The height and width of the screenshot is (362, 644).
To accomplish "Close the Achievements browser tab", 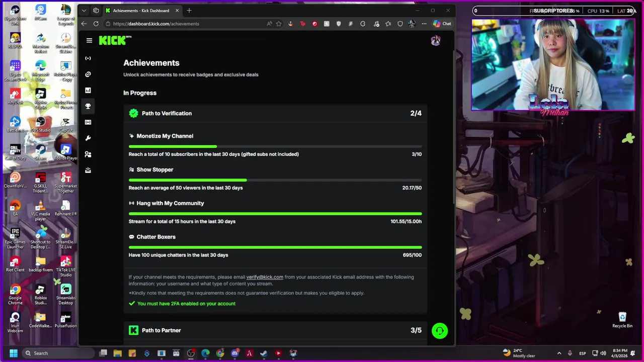I will coord(177,11).
